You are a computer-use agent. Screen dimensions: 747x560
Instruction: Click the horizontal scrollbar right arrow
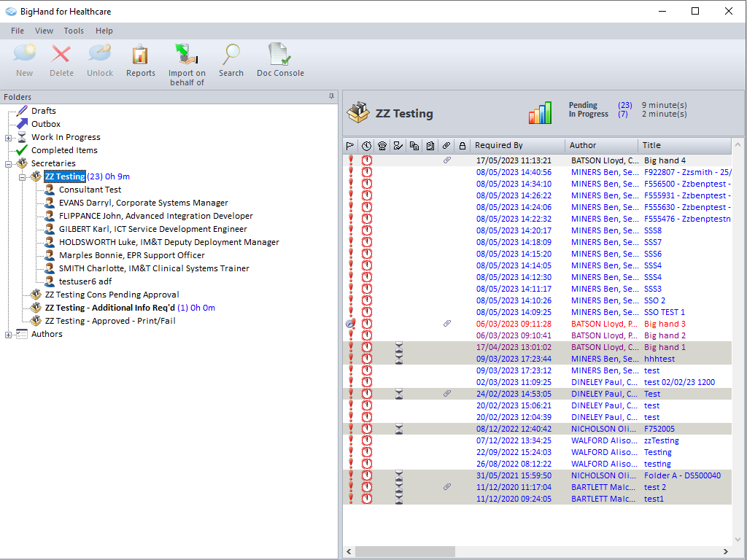[x=726, y=551]
